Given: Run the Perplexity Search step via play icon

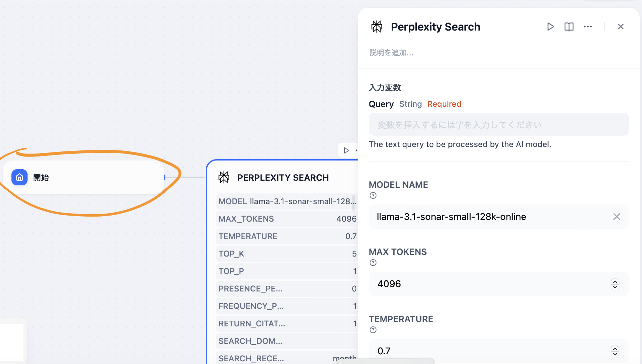Looking at the screenshot, I should tap(550, 27).
